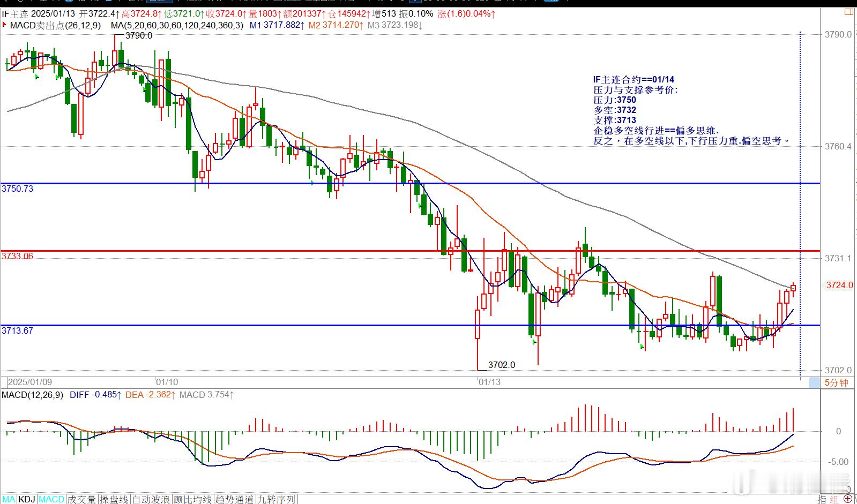Click the 3750.73 blue level label

(x=17, y=189)
